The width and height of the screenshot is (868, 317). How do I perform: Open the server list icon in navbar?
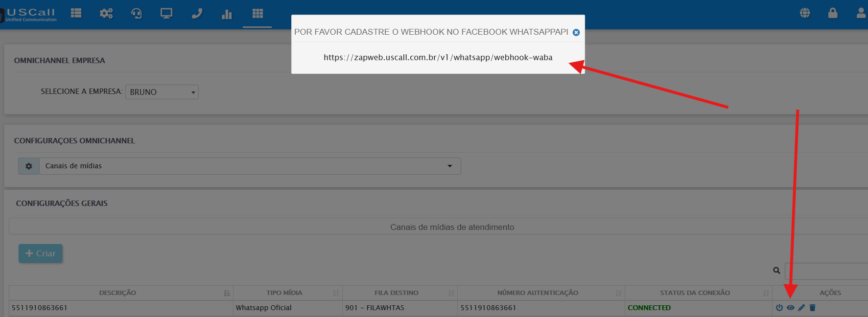76,13
